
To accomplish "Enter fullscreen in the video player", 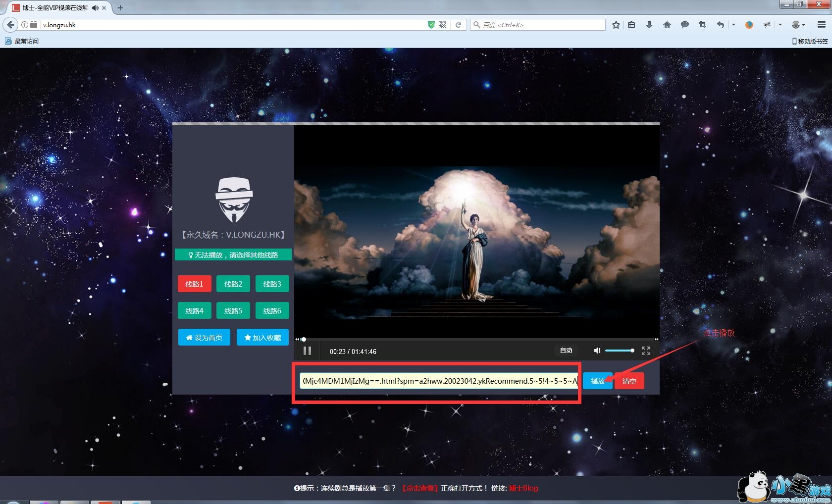I will 646,351.
